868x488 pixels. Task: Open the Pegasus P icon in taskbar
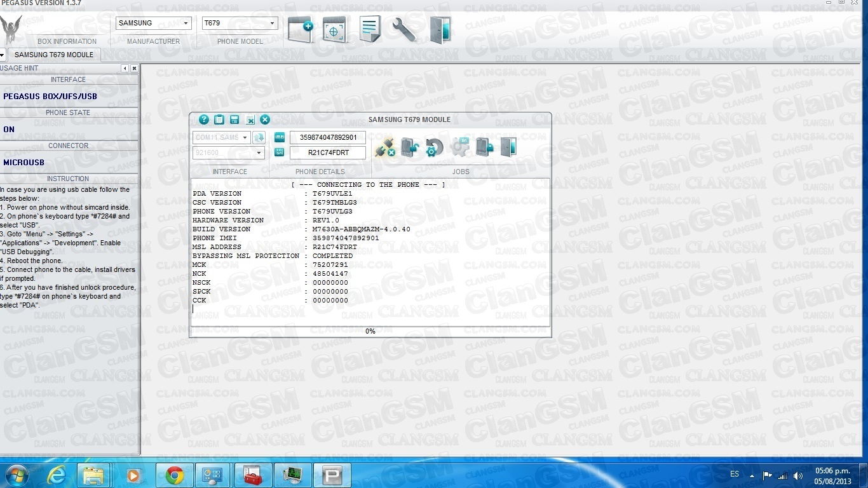click(332, 475)
